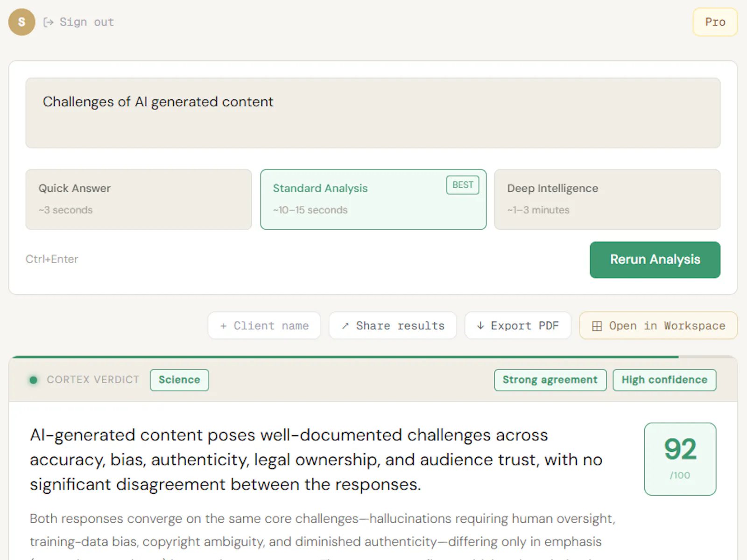Click the CORTEX VERDICT label
Screen dimensions: 747x560
click(x=93, y=380)
